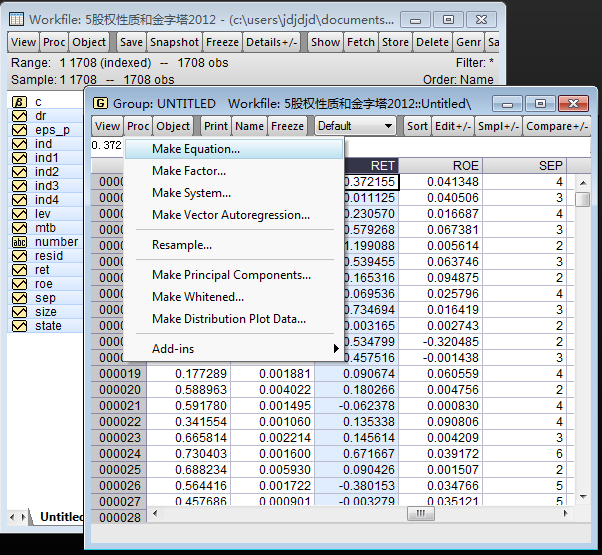602x555 pixels.
Task: Click the series icon next to eps_p
Action: click(x=19, y=130)
